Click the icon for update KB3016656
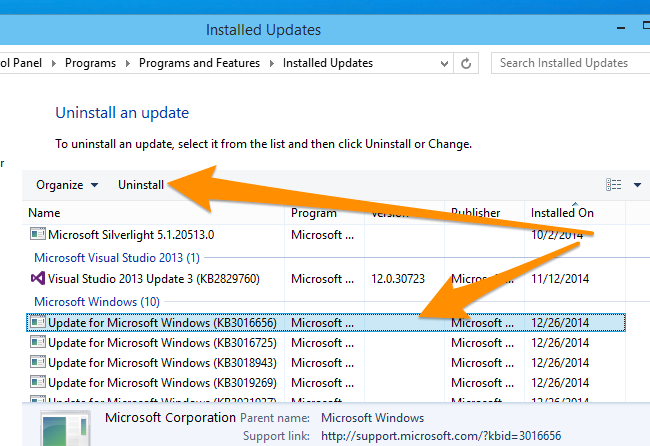 click(37, 322)
